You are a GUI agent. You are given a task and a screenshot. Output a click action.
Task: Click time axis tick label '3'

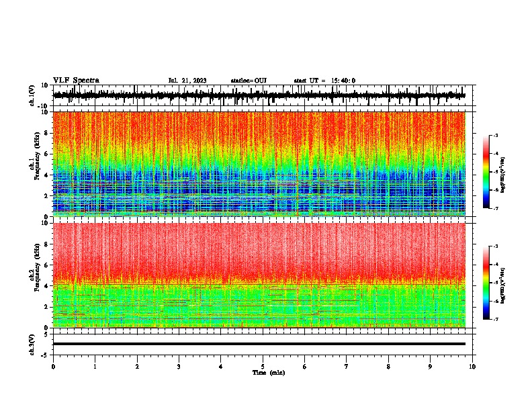[x=179, y=367]
